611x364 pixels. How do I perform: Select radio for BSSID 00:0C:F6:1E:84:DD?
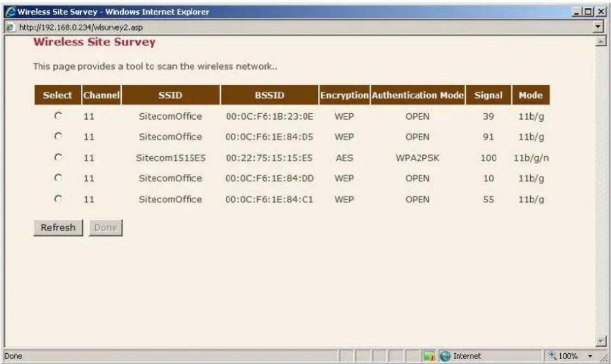coord(58,178)
